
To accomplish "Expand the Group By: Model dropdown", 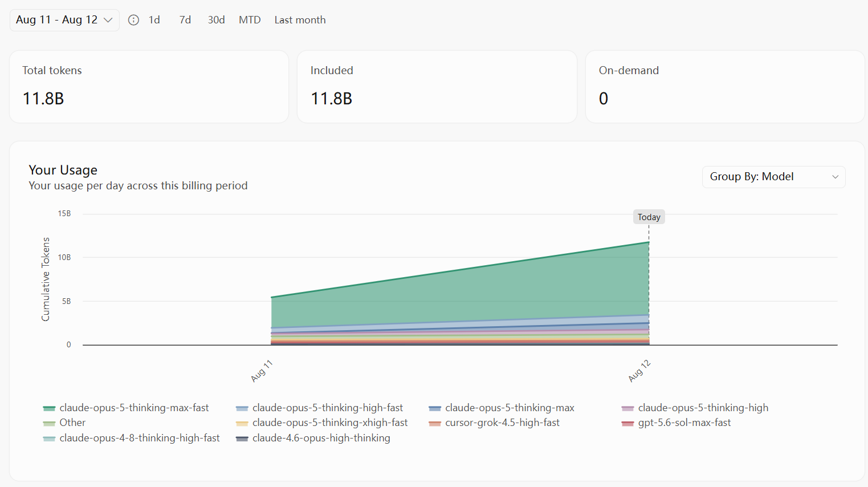I will [x=773, y=177].
